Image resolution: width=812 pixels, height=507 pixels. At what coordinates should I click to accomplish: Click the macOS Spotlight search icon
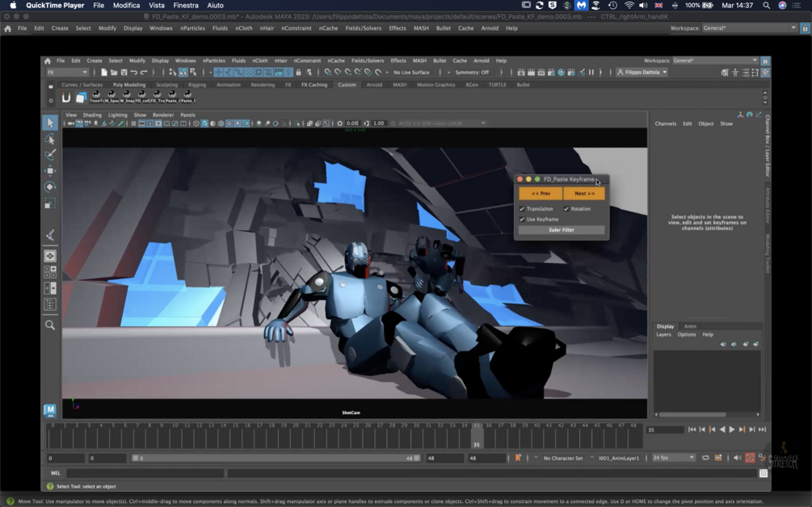tap(766, 5)
